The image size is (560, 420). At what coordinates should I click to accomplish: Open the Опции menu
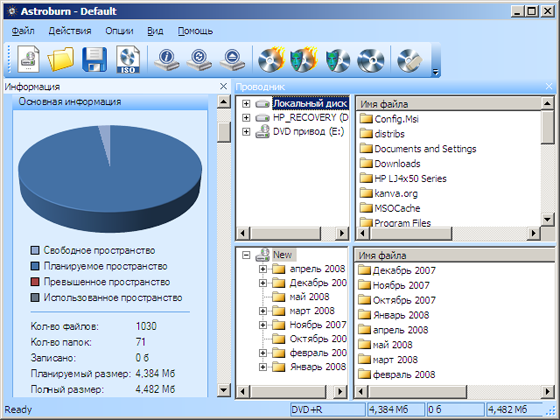point(119,31)
